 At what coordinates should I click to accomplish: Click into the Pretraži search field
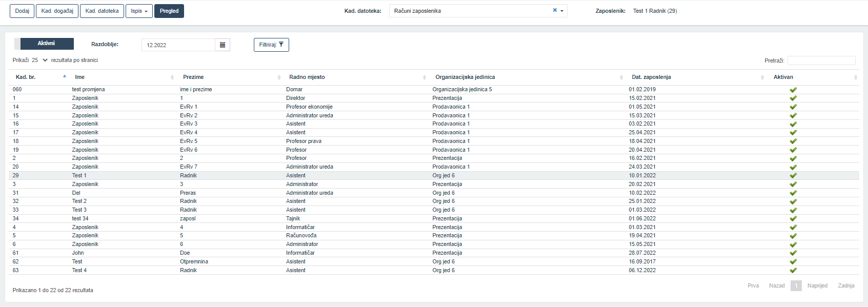pyautogui.click(x=821, y=60)
